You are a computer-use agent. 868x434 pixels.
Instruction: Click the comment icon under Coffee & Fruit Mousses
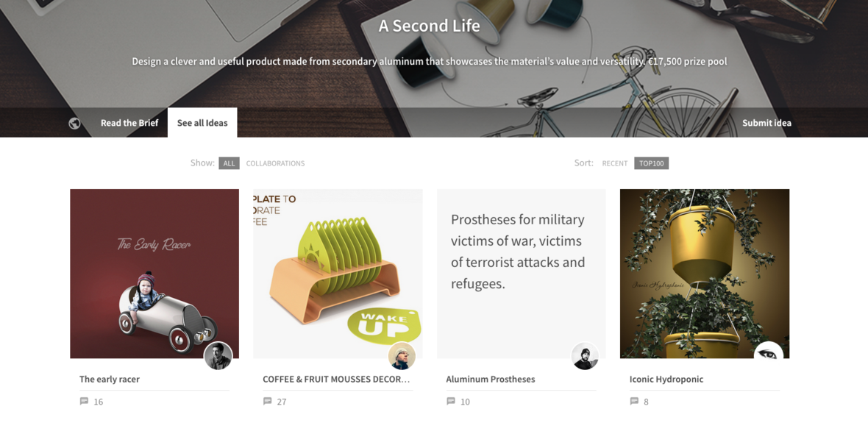click(x=267, y=402)
